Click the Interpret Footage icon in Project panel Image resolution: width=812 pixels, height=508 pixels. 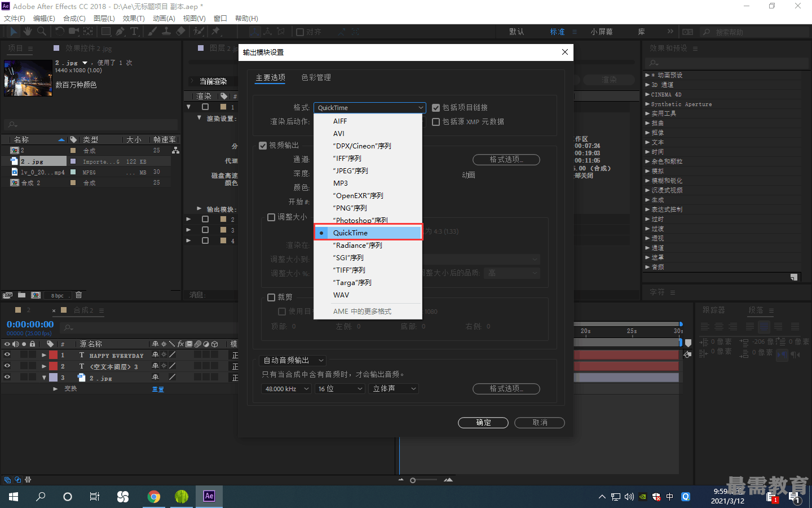point(7,295)
